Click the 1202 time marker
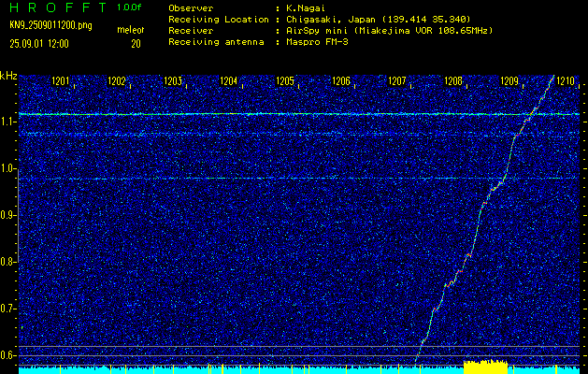The height and width of the screenshot is (374, 588). pyautogui.click(x=117, y=80)
